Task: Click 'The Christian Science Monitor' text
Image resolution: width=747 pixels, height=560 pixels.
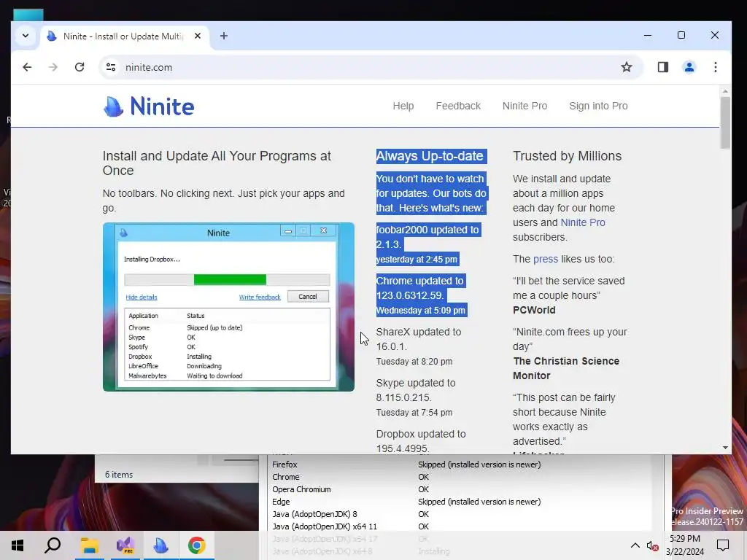Action: coord(566,368)
